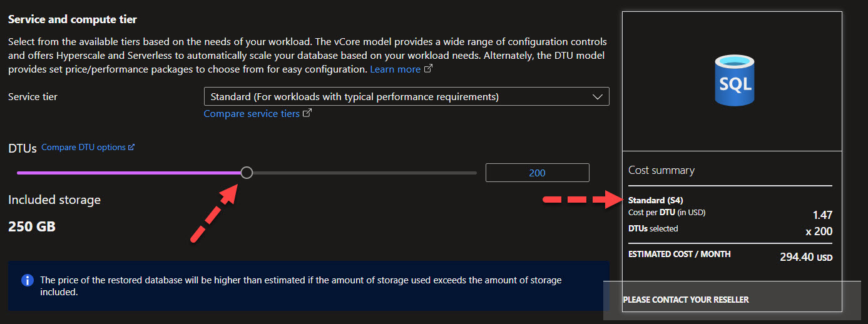Image resolution: width=868 pixels, height=324 pixels.
Task: Open the Compare service tiers link
Action: 252,114
